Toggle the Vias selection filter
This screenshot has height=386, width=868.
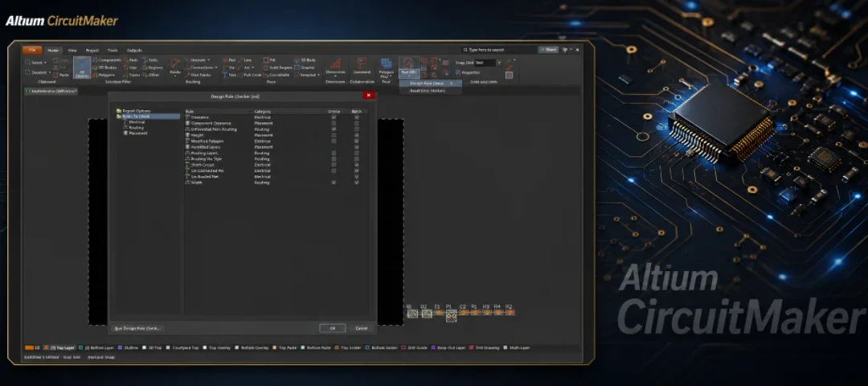(x=130, y=67)
